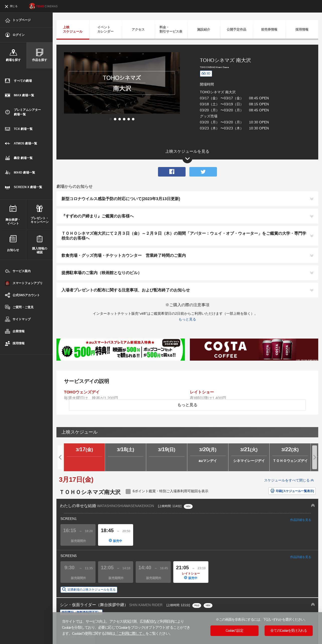Open サービス案内 gear icon
The height and width of the screenshot is (644, 322).
click(8, 271)
